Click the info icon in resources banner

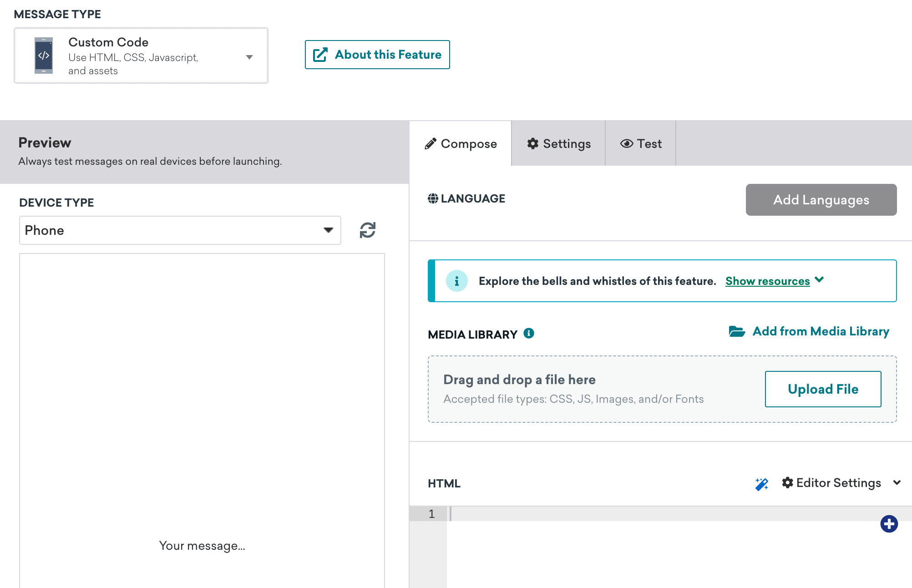(x=456, y=281)
